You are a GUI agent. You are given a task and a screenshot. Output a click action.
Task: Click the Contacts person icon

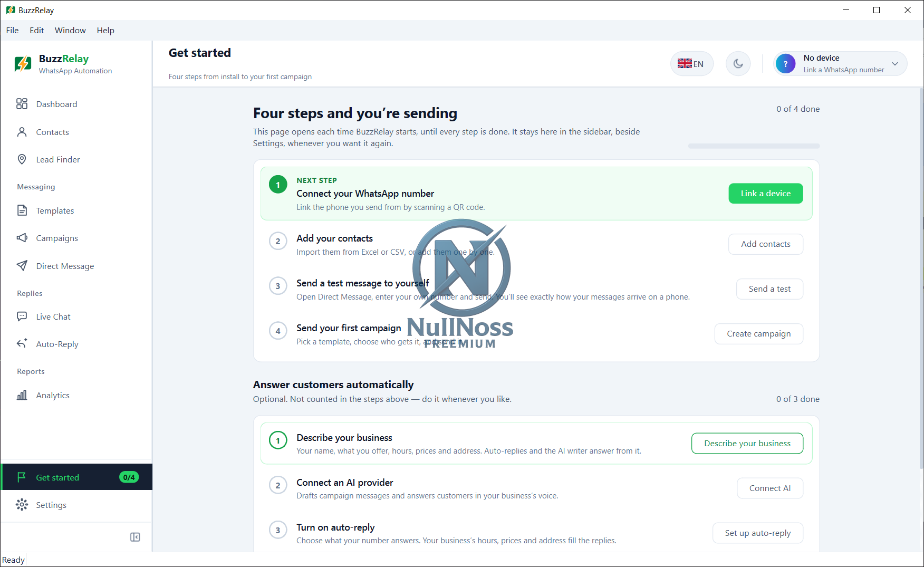coord(22,132)
